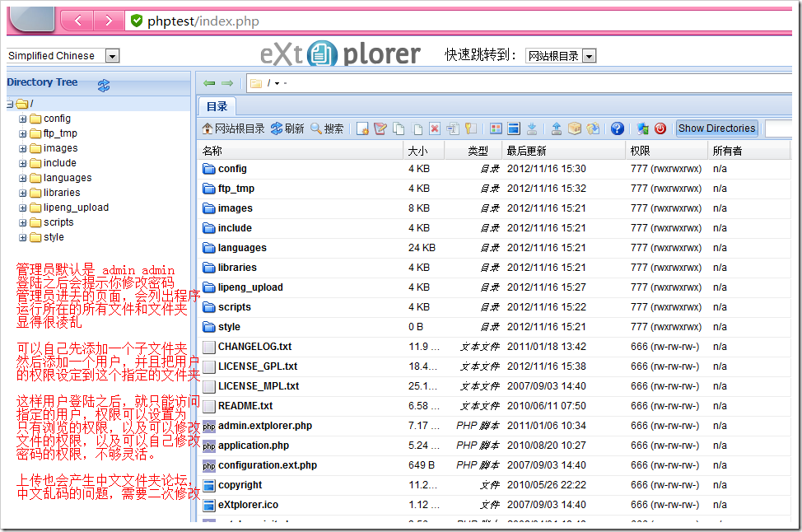802x532 pixels.
Task: Click the home site root toolbar button
Action: point(233,128)
